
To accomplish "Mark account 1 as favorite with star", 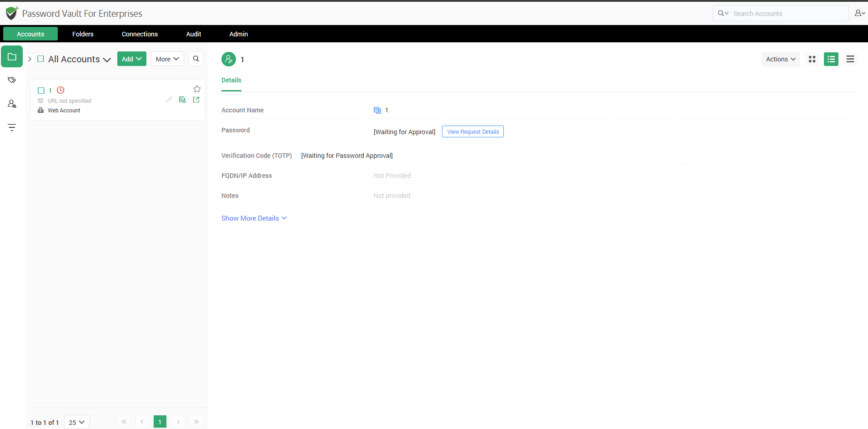I will pyautogui.click(x=197, y=89).
